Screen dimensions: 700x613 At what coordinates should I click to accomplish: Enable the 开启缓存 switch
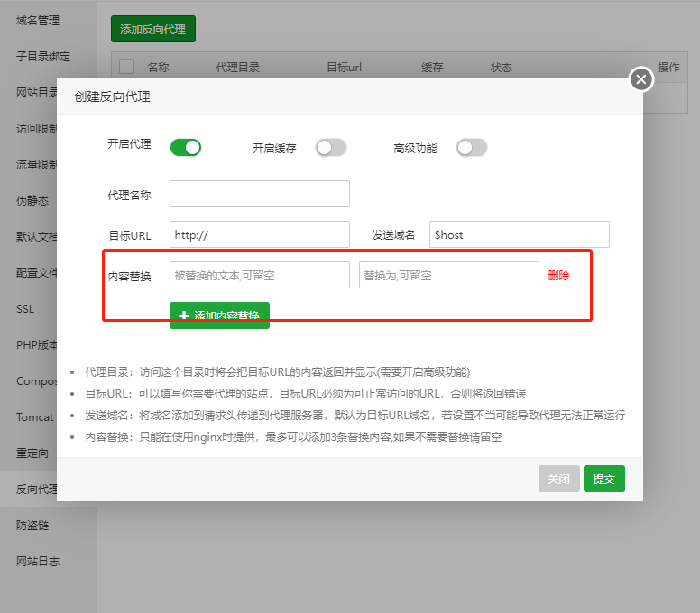tap(330, 148)
